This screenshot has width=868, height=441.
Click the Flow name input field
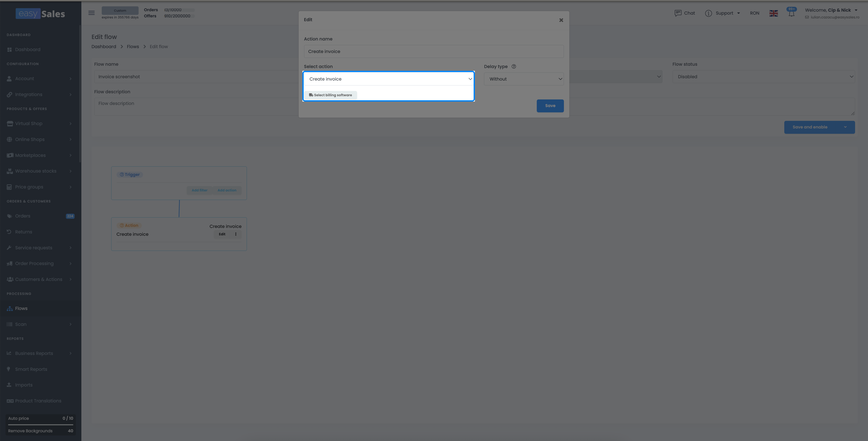(196, 77)
